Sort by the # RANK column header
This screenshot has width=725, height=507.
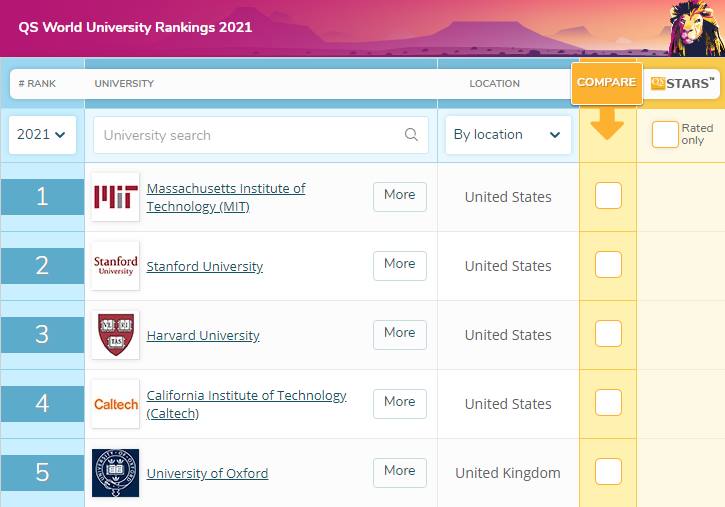pos(37,84)
